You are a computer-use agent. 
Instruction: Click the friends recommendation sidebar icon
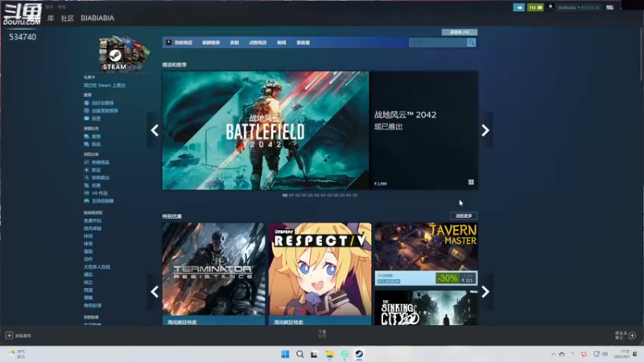tap(87, 103)
